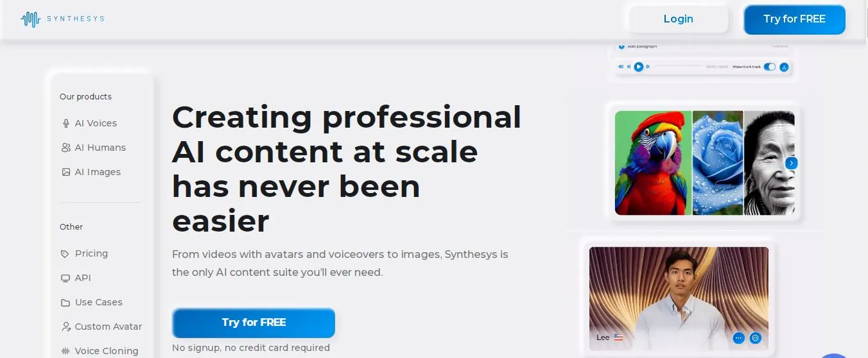Toggle the Watermark track switch

pyautogui.click(x=769, y=67)
